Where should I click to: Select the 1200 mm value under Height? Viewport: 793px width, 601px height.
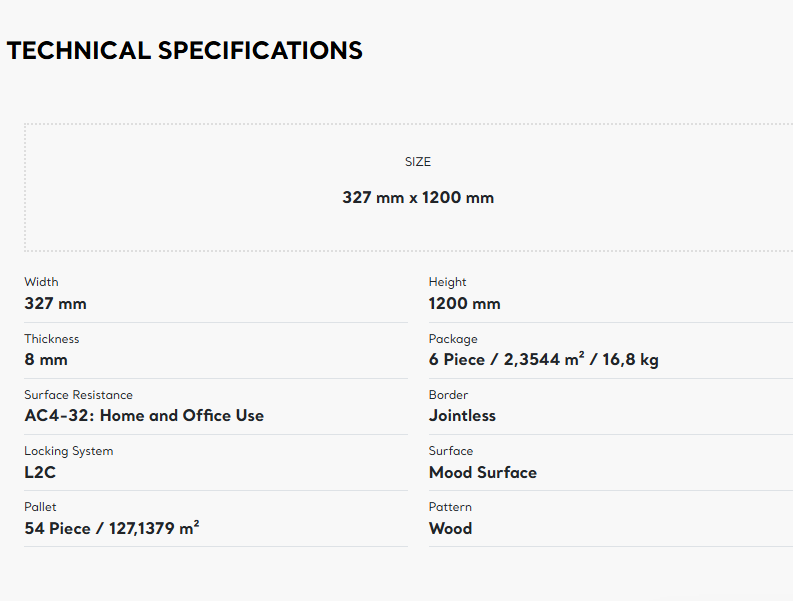pos(464,303)
